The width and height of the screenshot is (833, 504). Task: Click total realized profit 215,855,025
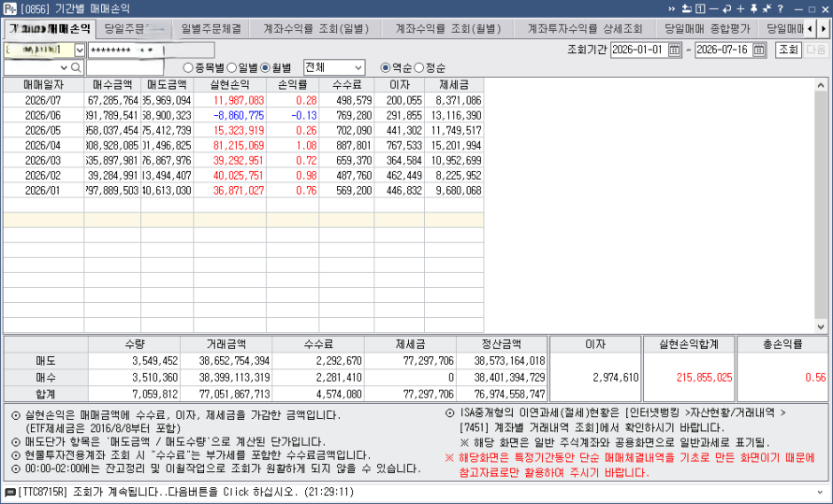pyautogui.click(x=704, y=378)
